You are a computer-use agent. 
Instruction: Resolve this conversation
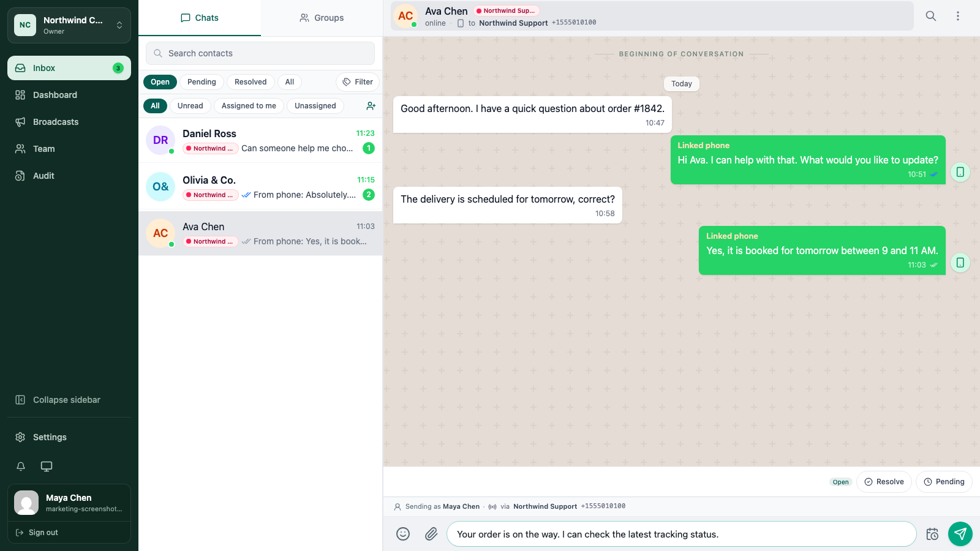coord(884,482)
